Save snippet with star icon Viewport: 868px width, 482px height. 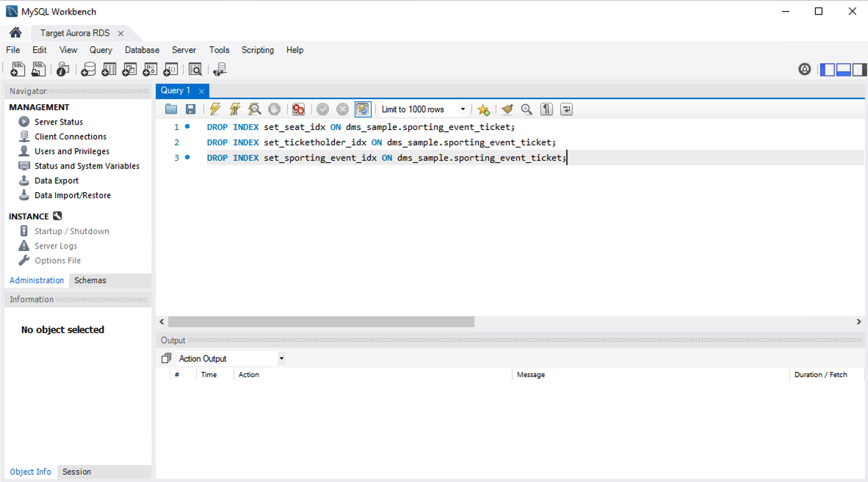[x=483, y=109]
